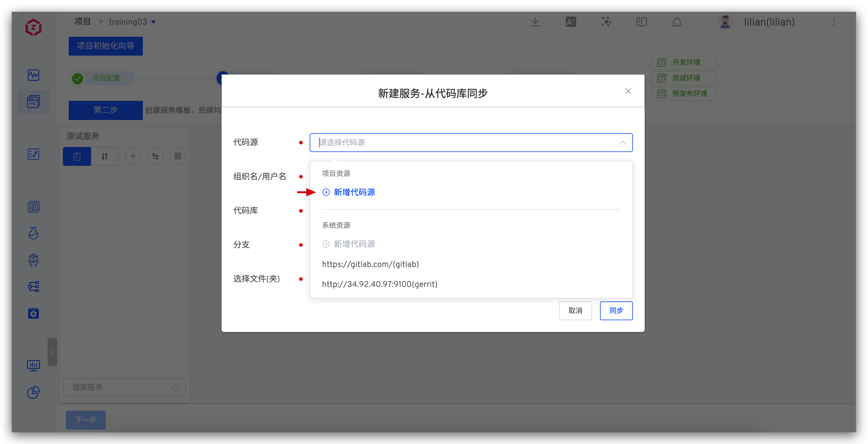Select https://gitlab.com/(gitlab) code source

[370, 264]
